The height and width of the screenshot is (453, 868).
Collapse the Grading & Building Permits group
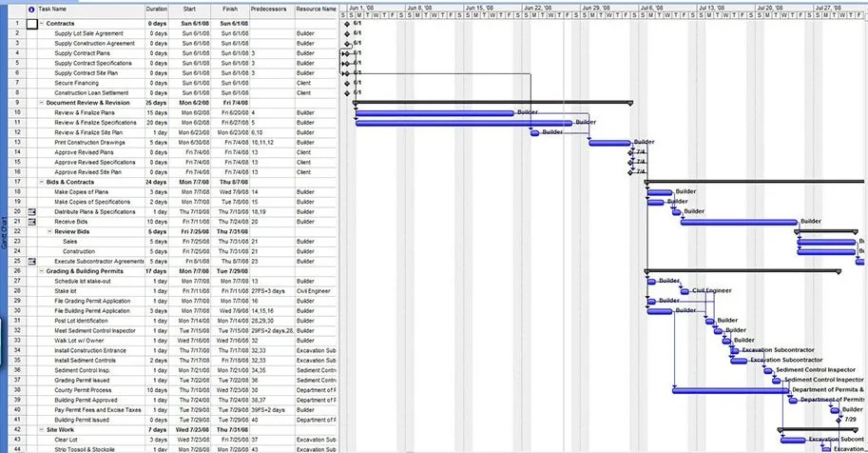tap(42, 271)
